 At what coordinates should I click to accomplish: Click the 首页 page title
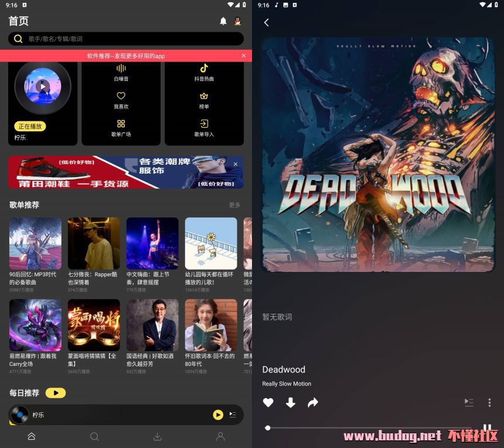point(19,21)
